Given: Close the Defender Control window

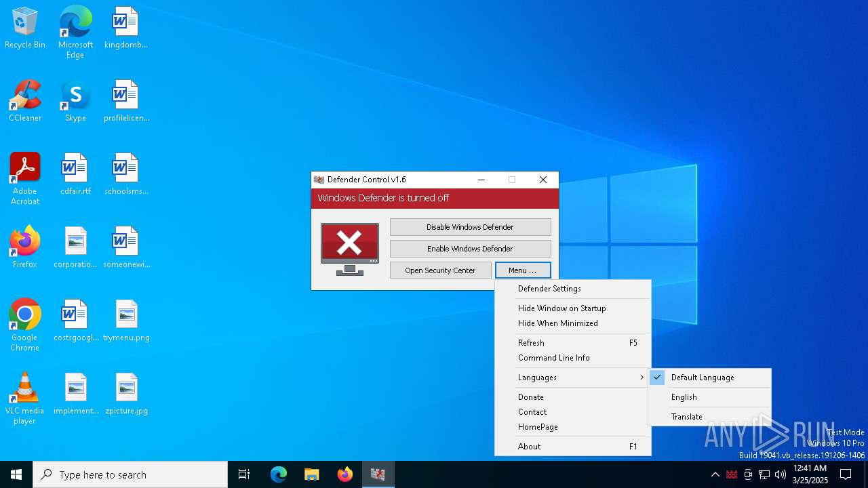Looking at the screenshot, I should pos(543,180).
